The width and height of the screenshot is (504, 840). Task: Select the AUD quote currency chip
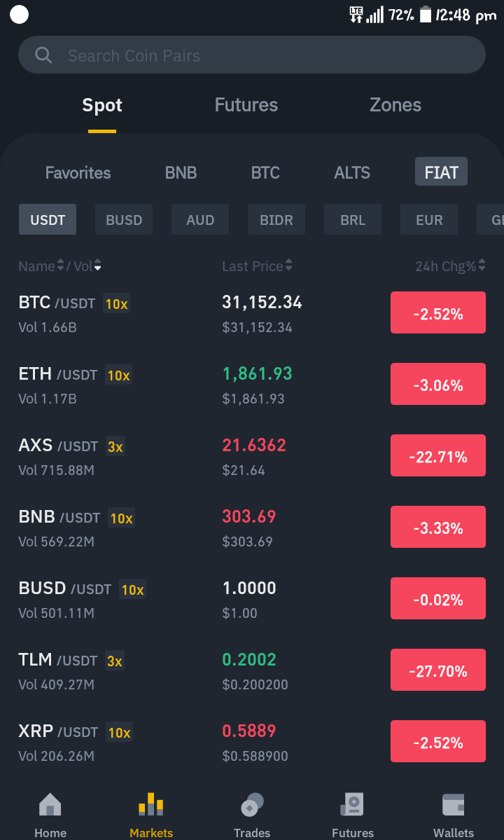point(200,220)
